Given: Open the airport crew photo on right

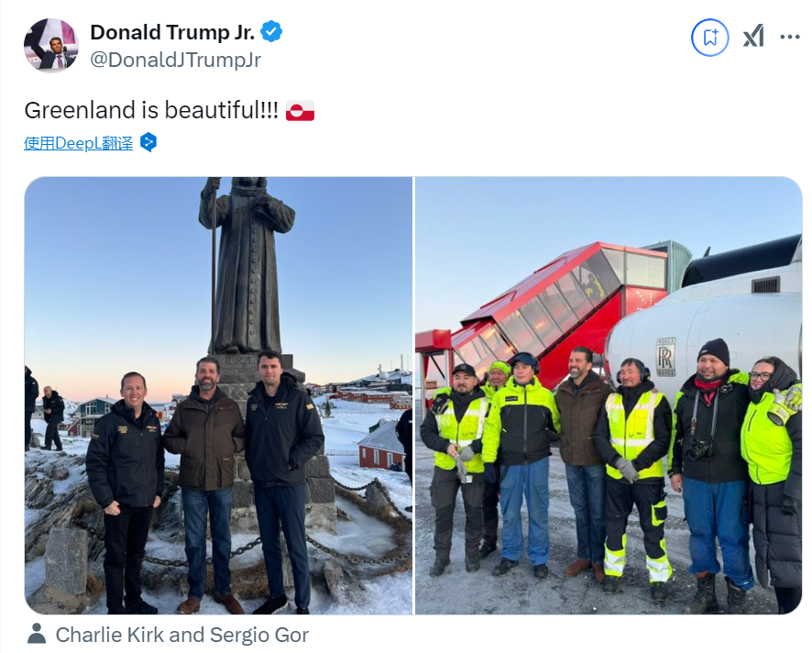Looking at the screenshot, I should pyautogui.click(x=609, y=395).
